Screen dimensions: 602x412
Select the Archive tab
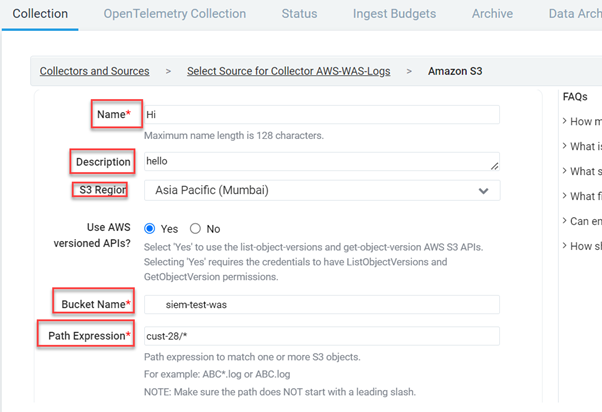pos(492,14)
